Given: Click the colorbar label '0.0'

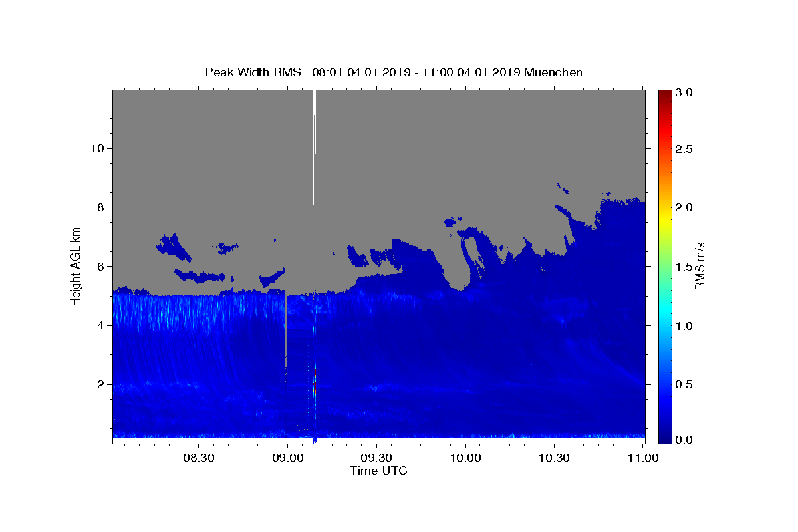Looking at the screenshot, I should click(x=684, y=440).
